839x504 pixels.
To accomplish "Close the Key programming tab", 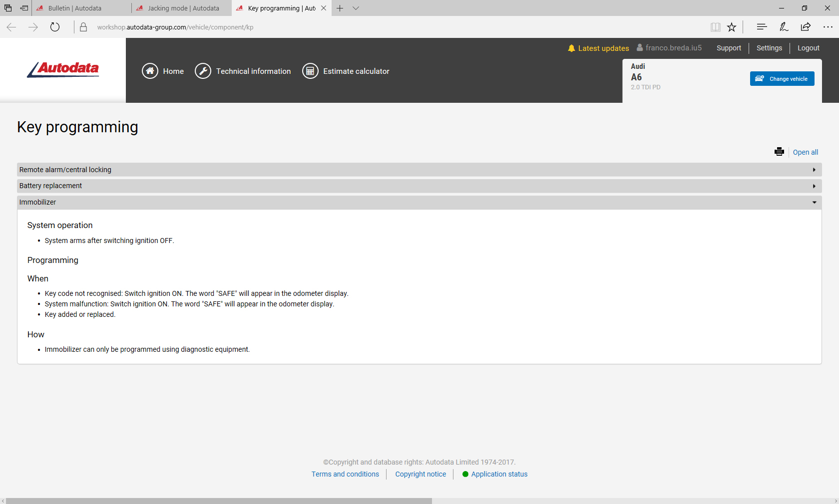I will (x=324, y=8).
